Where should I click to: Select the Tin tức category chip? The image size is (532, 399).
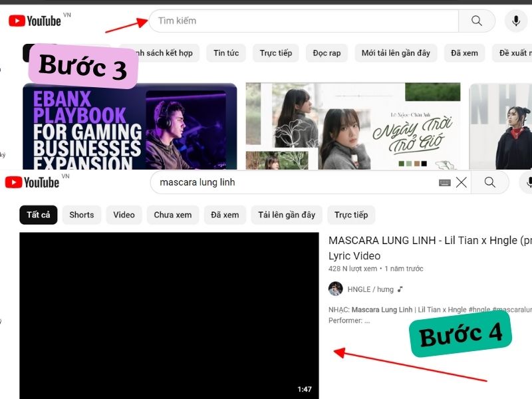(x=226, y=53)
